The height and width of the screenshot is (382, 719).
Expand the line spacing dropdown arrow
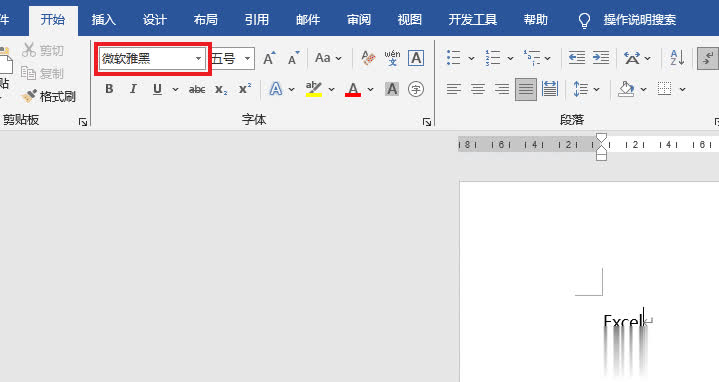click(597, 89)
